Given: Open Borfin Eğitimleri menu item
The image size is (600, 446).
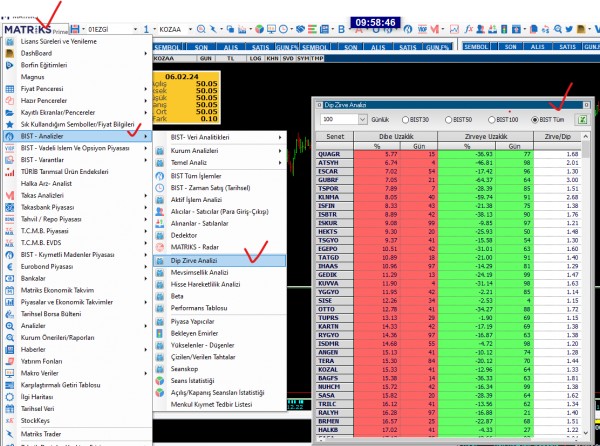Looking at the screenshot, I should point(44,65).
